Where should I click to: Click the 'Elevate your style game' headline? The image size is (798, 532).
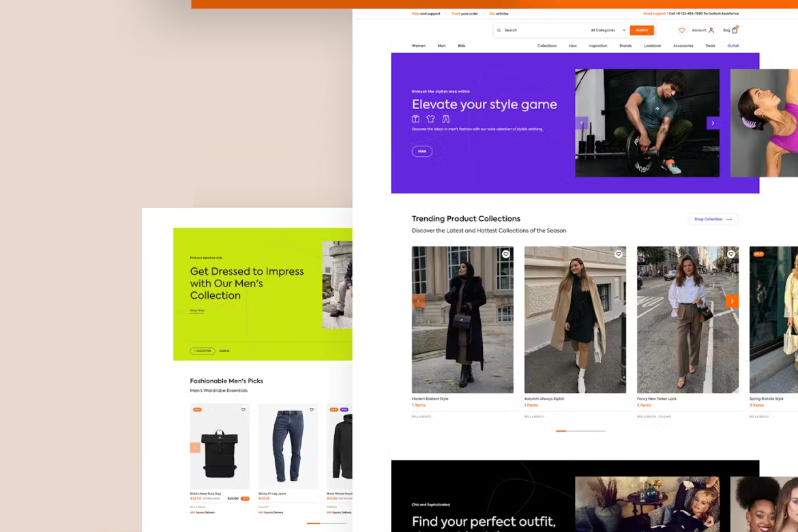pos(484,104)
